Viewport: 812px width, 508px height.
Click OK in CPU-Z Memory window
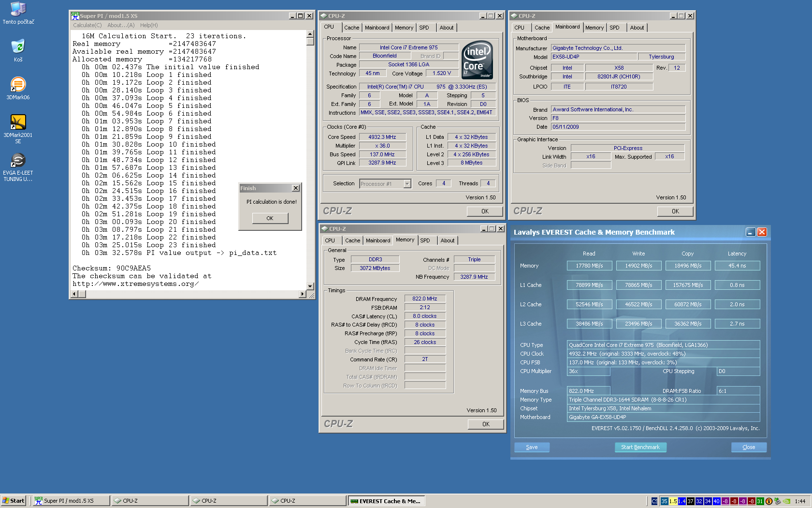tap(486, 424)
